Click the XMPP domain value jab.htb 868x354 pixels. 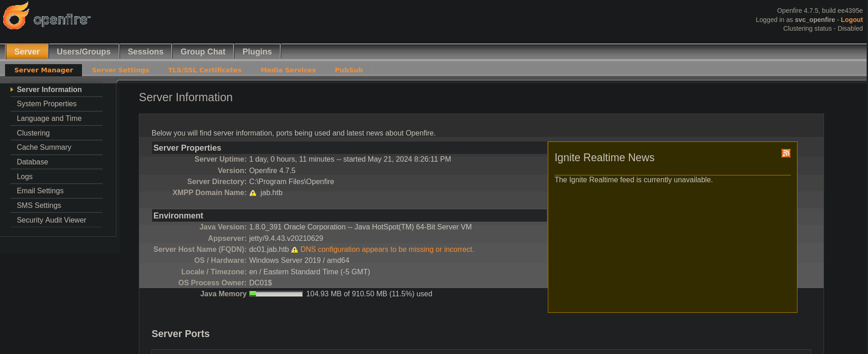pos(271,193)
